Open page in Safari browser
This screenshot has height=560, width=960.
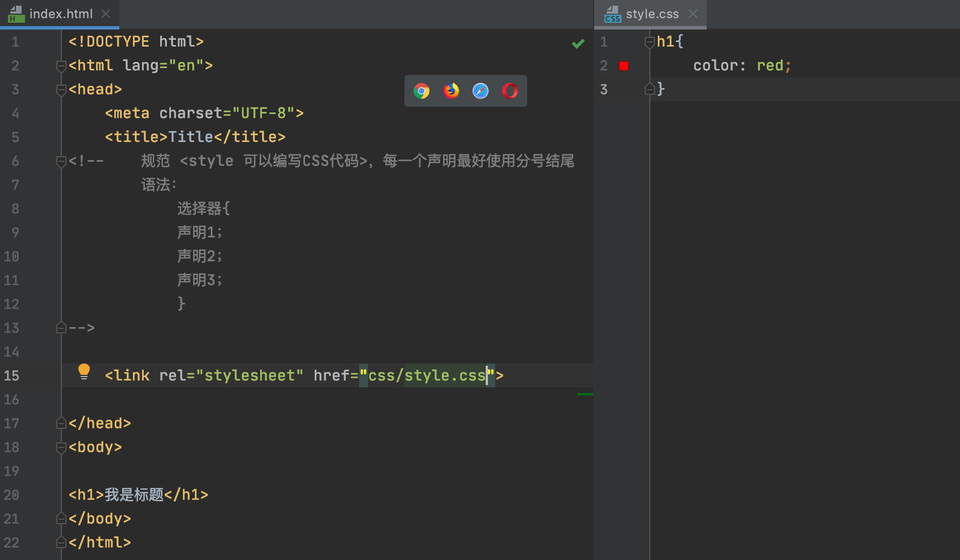tap(481, 91)
